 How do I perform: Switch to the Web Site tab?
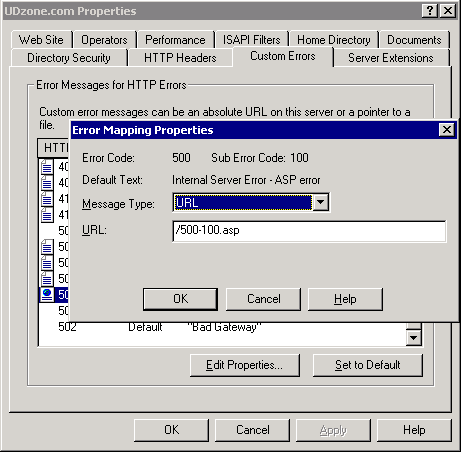tap(41, 40)
